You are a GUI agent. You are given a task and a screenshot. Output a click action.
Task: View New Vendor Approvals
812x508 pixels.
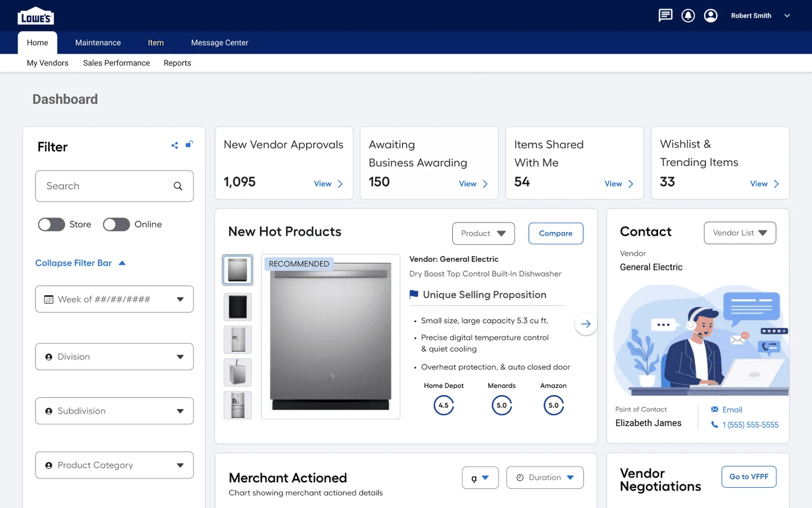tap(328, 184)
